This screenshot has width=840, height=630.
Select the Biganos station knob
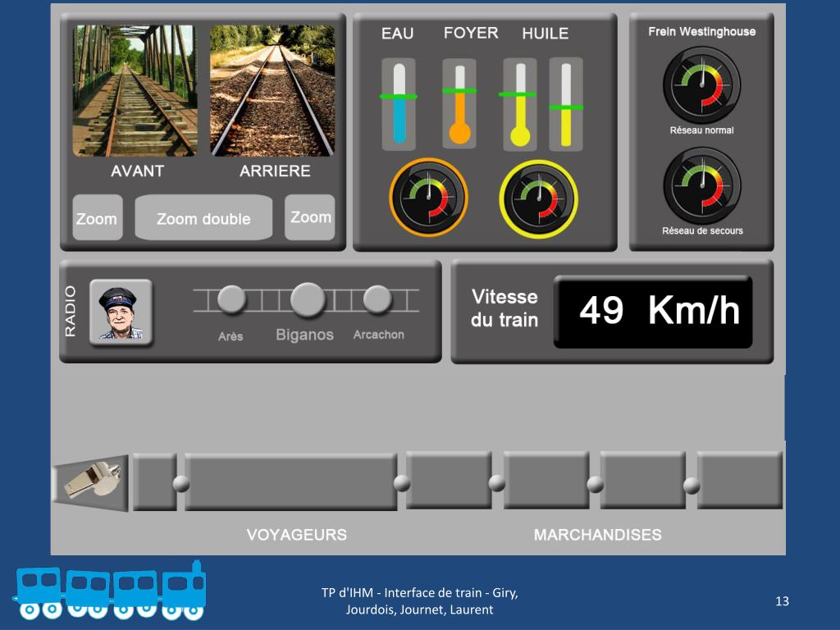(x=308, y=299)
